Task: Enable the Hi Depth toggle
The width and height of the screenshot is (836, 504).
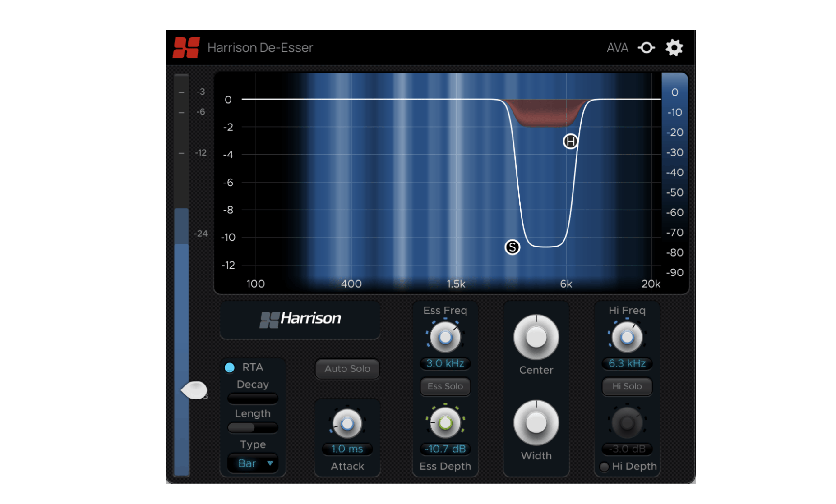Action: [605, 467]
